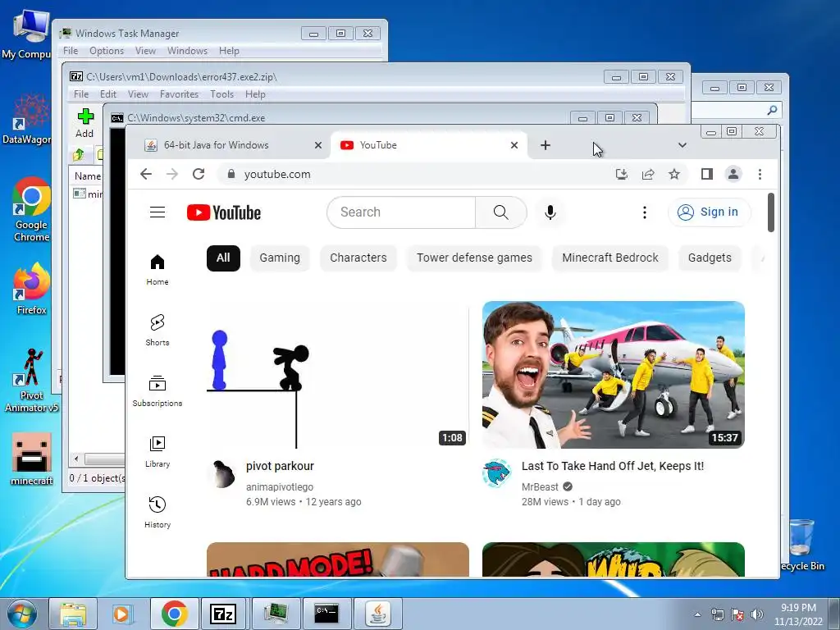This screenshot has height=630, width=840.
Task: Open Chrome's three-dot menu
Action: click(x=760, y=174)
